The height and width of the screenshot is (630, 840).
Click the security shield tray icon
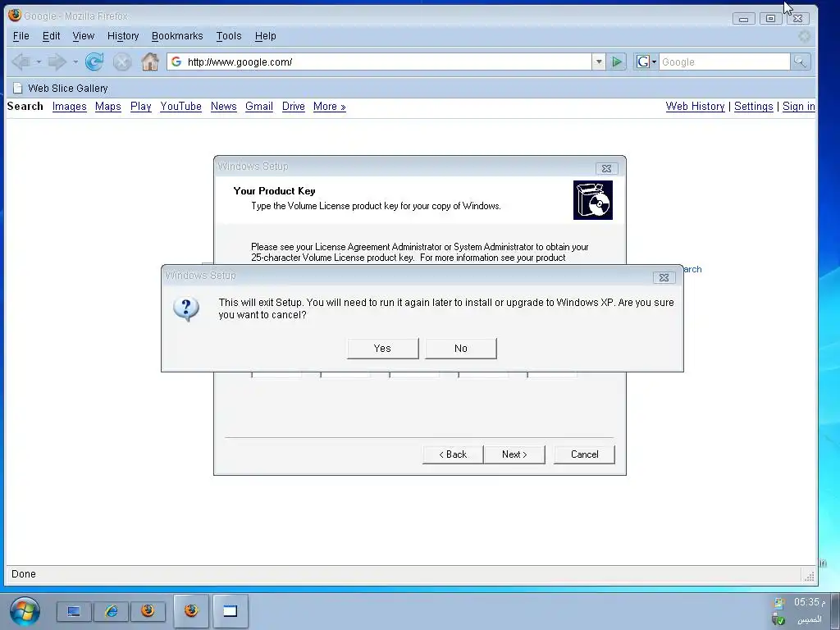(x=779, y=620)
